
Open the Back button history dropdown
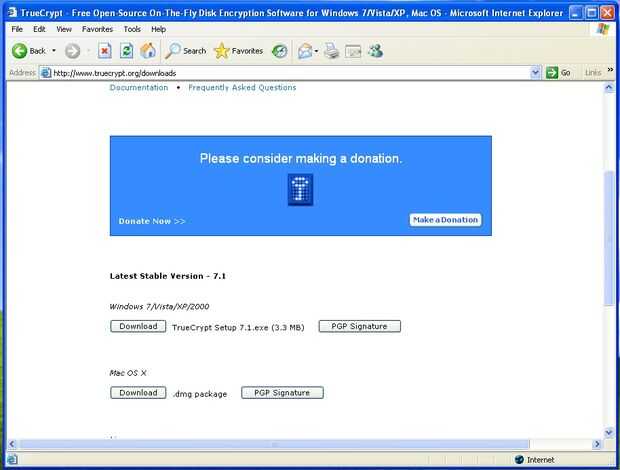click(54, 51)
